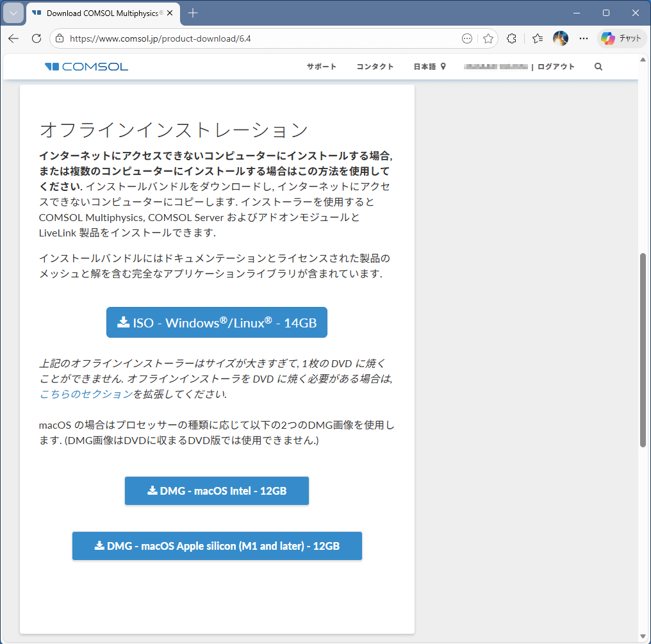
Task: Open the favorites list icon
Action: (538, 38)
